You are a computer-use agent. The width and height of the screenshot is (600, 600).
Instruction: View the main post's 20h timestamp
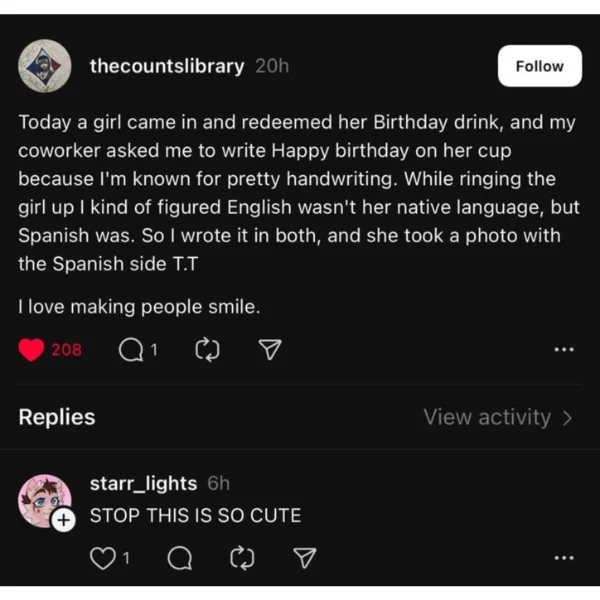pos(272,66)
